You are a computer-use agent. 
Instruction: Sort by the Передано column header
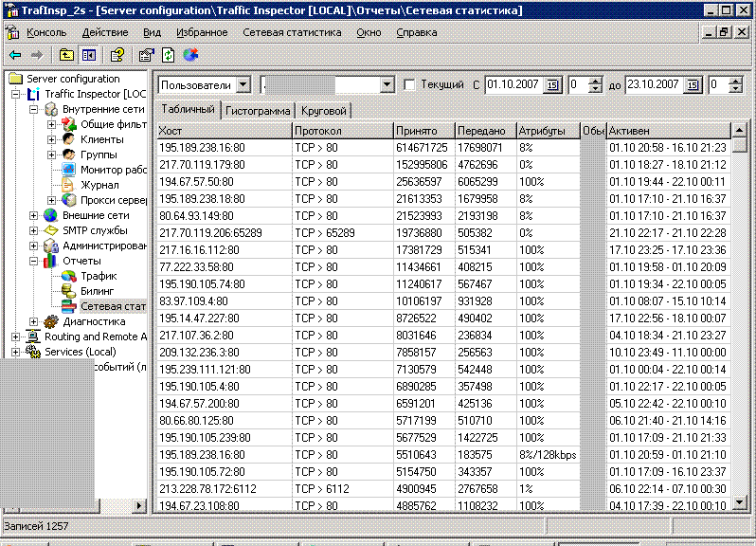(485, 131)
